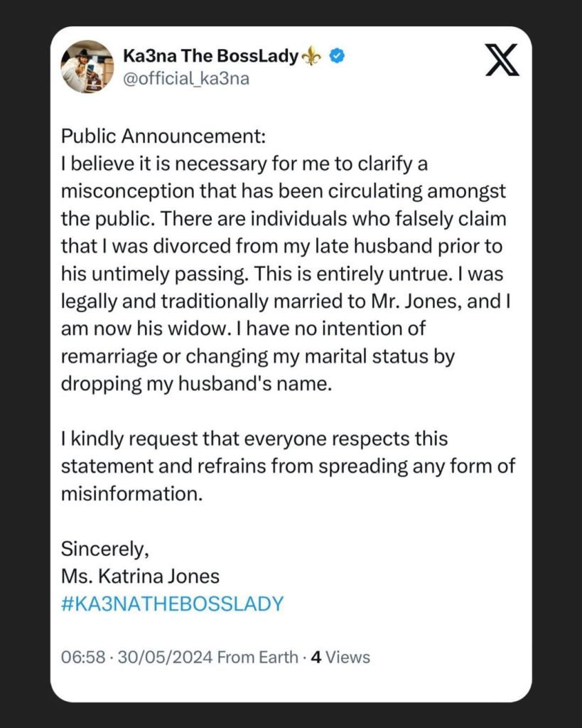Viewport: 582px width, 728px height.
Task: Click the fleur-de-lis emoji beside the name
Action: [x=313, y=57]
